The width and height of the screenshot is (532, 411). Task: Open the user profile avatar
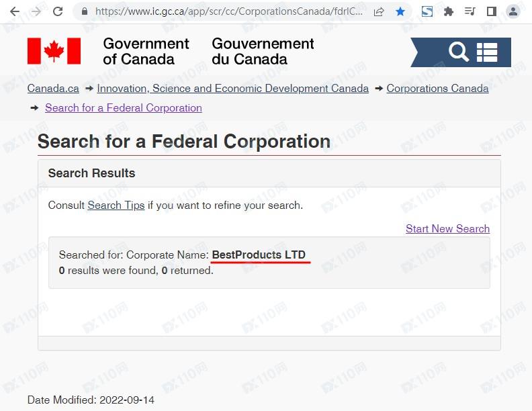pyautogui.click(x=513, y=11)
